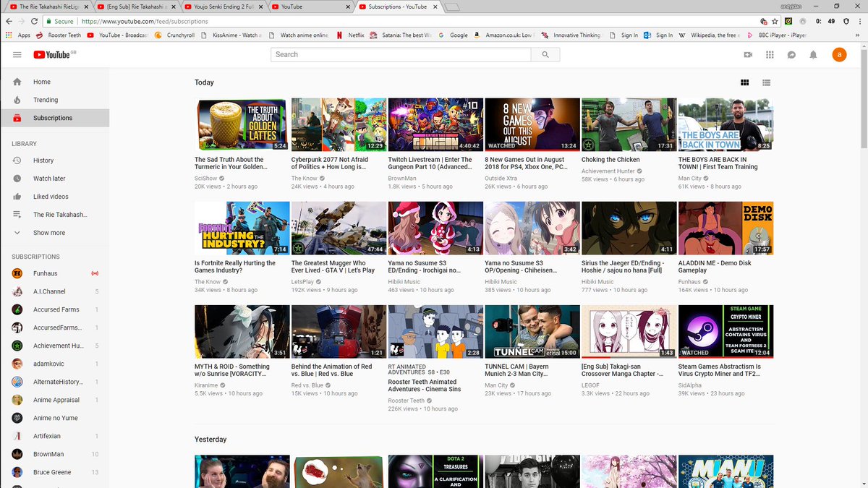
Task: Switch to the plain YouTube browser tab
Action: (x=311, y=7)
